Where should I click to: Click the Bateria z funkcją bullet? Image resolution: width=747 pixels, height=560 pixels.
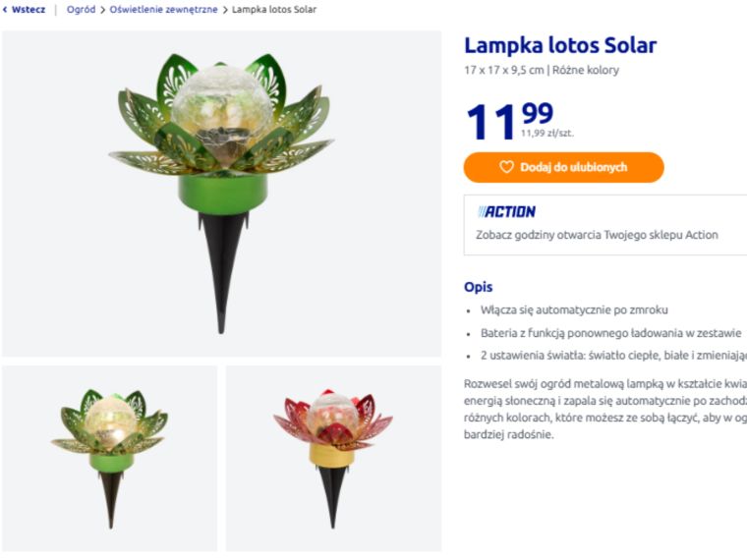[610, 332]
